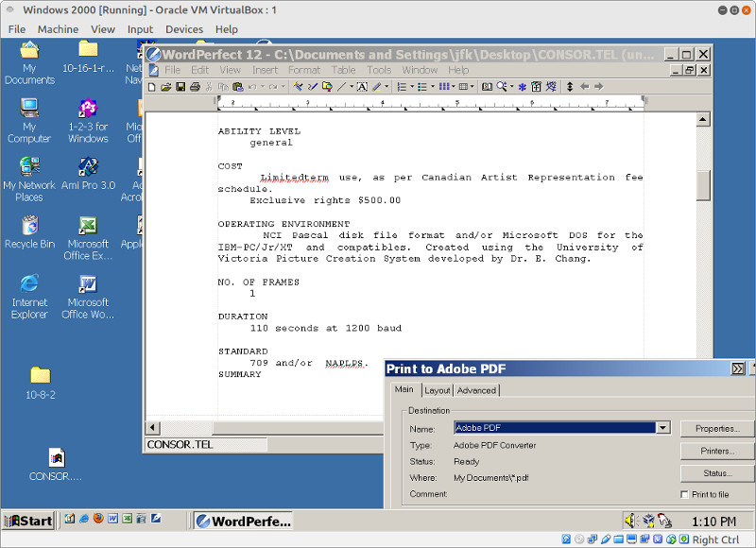Open the WordPerfect Insert menu
This screenshot has width=756, height=548.
coord(266,70)
